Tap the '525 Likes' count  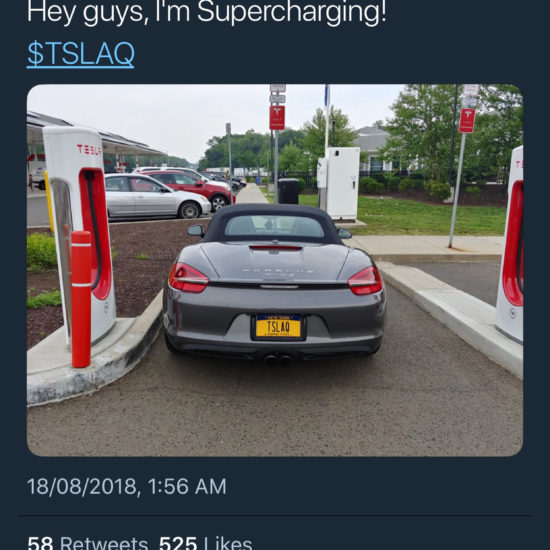206,543
